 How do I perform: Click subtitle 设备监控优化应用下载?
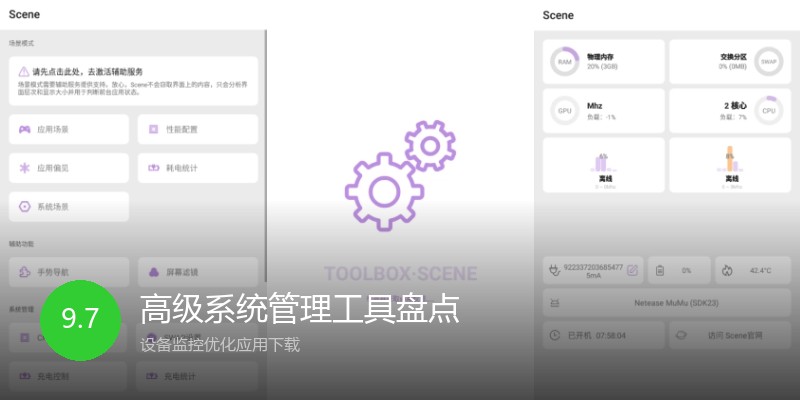point(220,345)
